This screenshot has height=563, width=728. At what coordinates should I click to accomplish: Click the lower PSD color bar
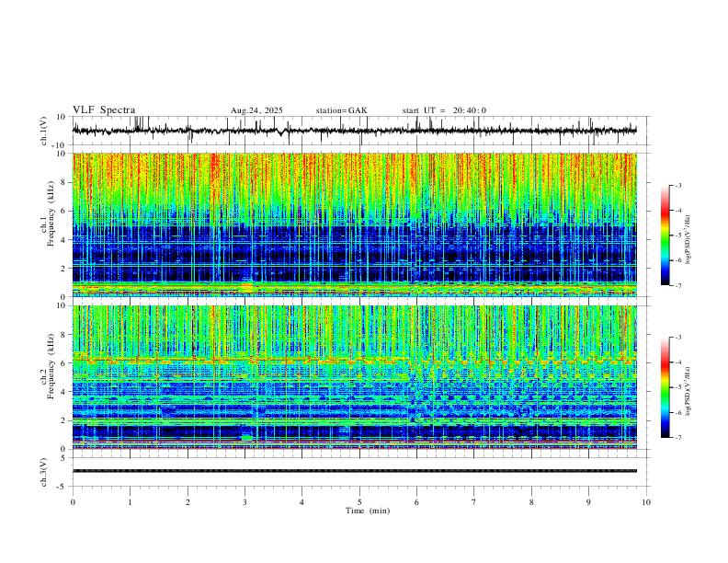click(x=665, y=387)
